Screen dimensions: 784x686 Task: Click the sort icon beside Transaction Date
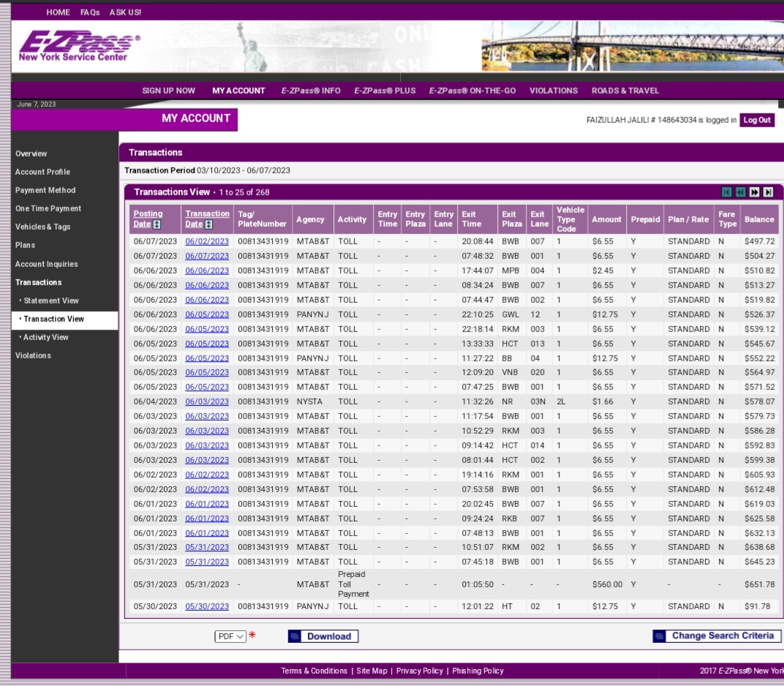point(209,225)
